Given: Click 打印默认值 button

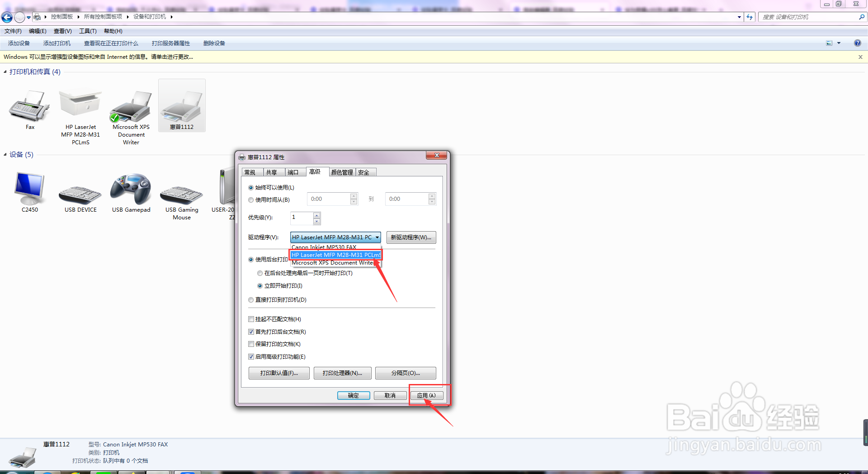Looking at the screenshot, I should 279,373.
